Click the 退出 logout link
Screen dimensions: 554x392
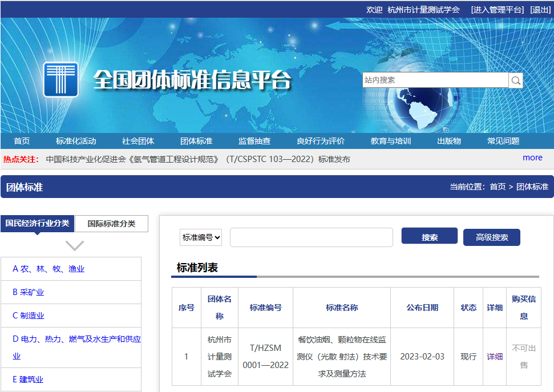point(540,10)
